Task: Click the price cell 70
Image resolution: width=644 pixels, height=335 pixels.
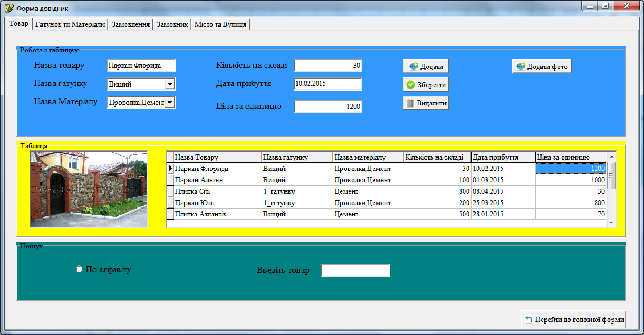Action: click(x=571, y=214)
